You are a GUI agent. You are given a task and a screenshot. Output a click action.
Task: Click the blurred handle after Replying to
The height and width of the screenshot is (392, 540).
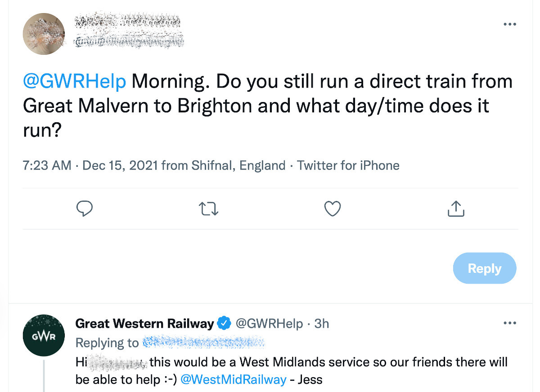point(203,343)
